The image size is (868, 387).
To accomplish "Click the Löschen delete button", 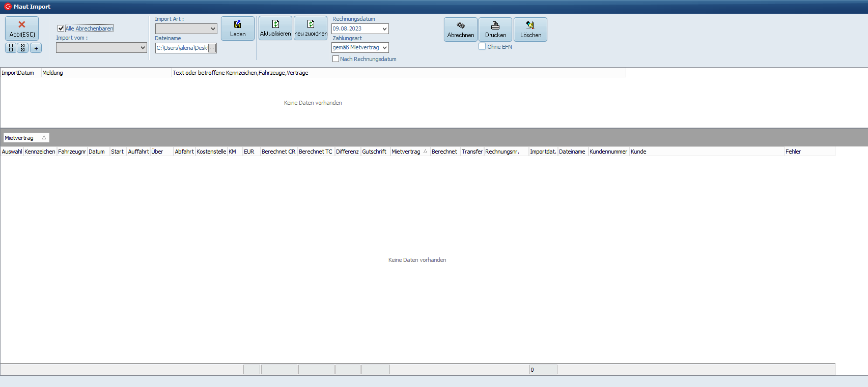I will [530, 29].
